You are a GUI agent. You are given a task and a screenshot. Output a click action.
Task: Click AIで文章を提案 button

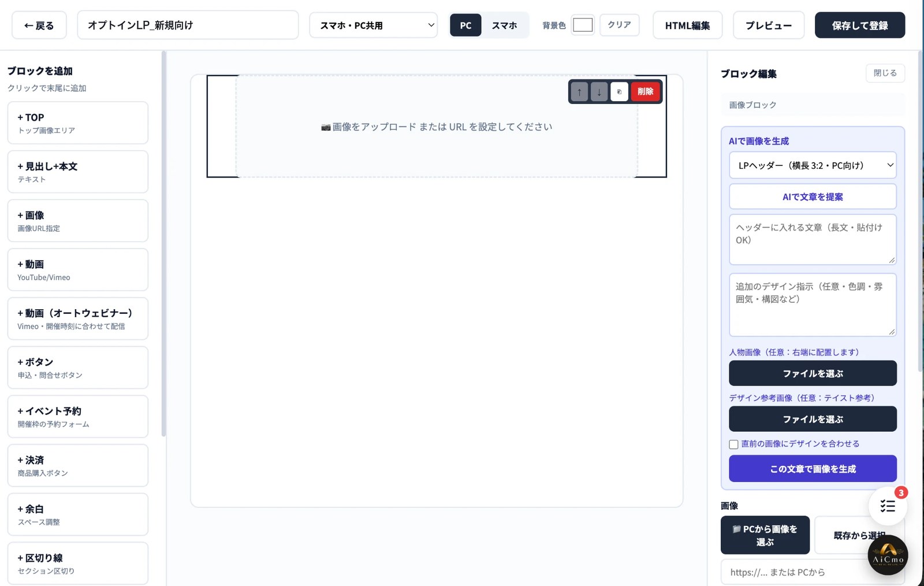coord(813,196)
